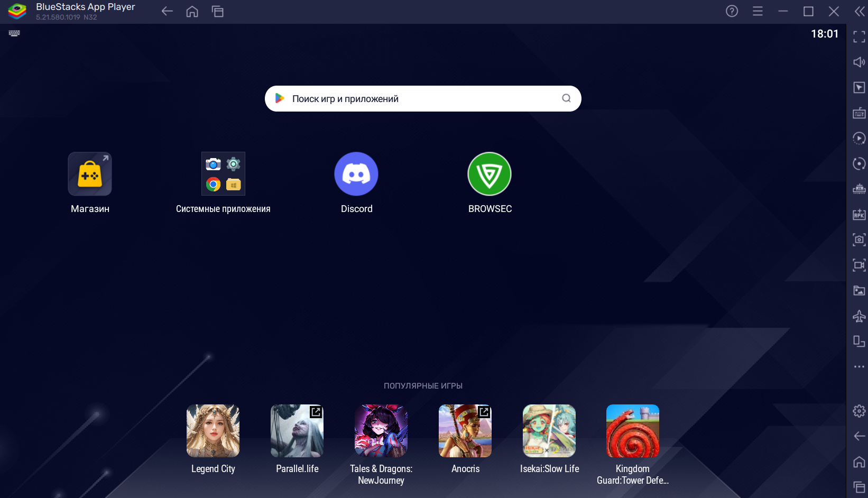
Task: Click the keyboard indicator icon top left
Action: pyautogui.click(x=14, y=33)
